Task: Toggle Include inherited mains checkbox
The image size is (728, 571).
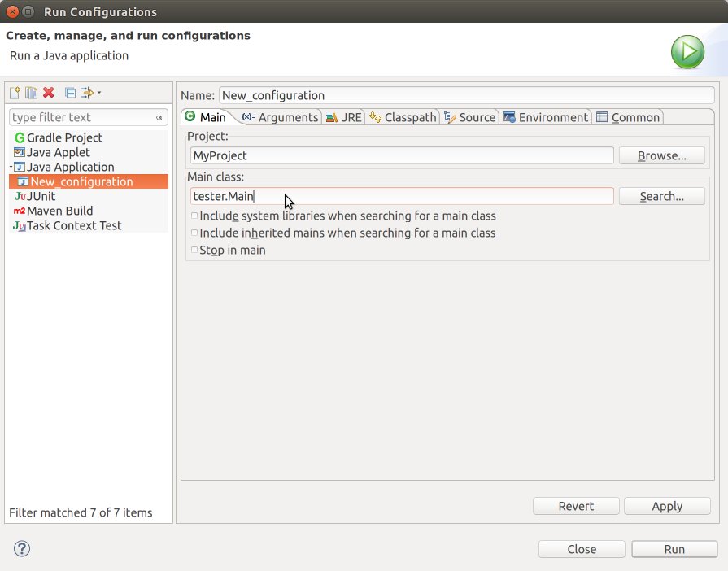Action: 194,233
